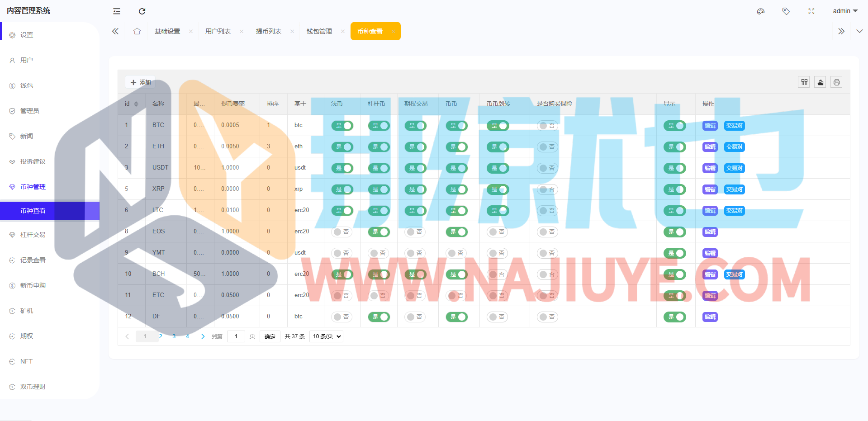Viewport: 868px width, 421px height.
Task: Open the 10 条/页 page size dropdown
Action: [326, 336]
